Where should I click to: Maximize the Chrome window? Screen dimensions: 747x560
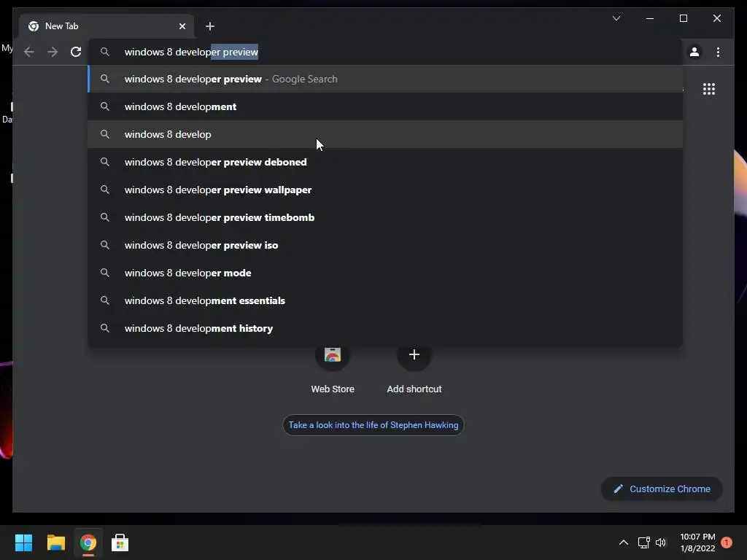tap(683, 18)
